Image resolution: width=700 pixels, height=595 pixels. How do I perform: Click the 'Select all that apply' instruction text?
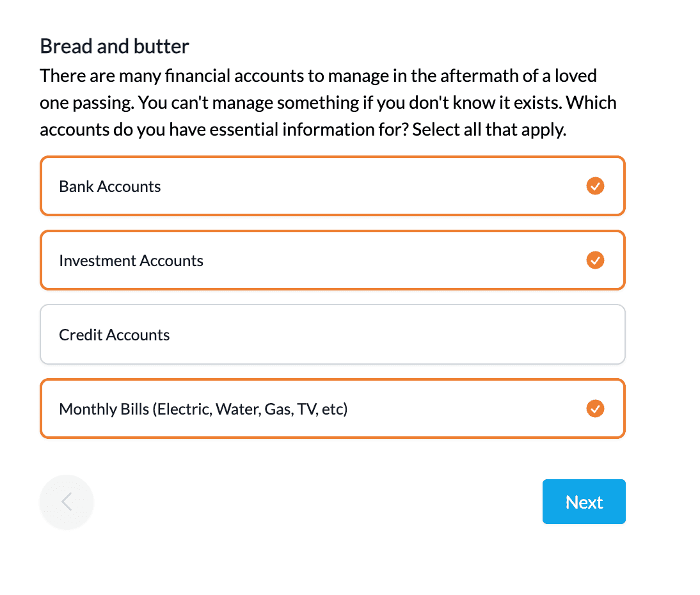[x=489, y=130]
